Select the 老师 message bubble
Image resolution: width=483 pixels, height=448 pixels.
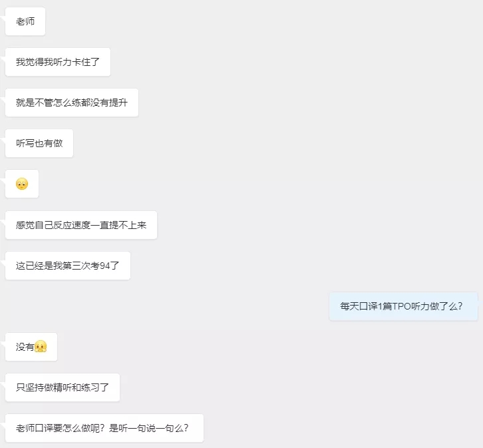(25, 21)
